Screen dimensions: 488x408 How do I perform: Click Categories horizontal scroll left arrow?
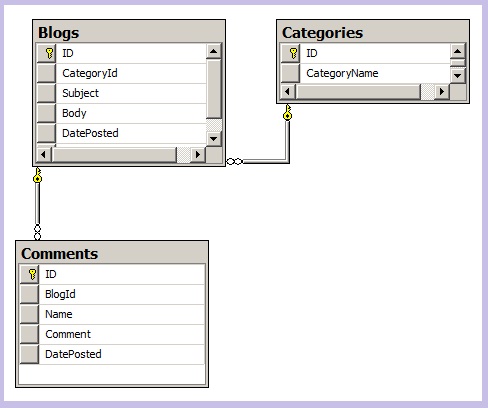pos(288,91)
